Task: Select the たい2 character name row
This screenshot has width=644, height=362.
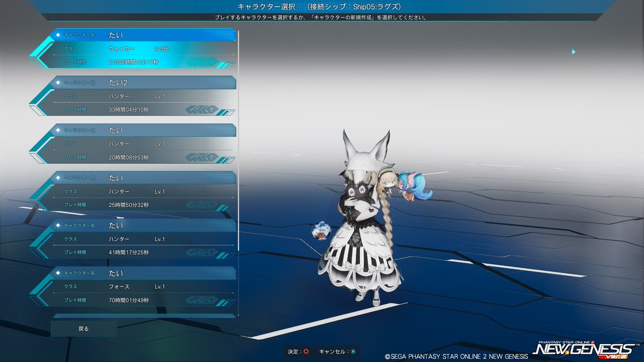Action: tap(144, 83)
